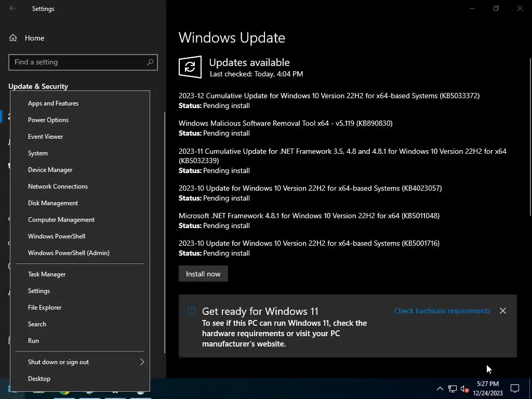Viewport: 532px width, 399px height.
Task: Minimize the Settings window
Action: click(472, 8)
